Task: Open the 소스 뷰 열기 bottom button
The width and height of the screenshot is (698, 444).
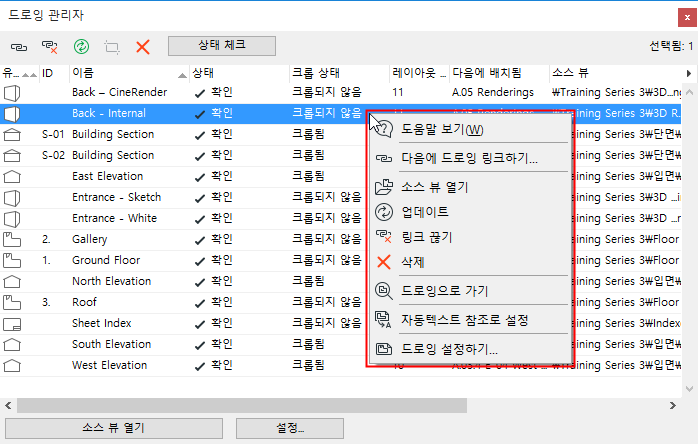Action: 114,428
